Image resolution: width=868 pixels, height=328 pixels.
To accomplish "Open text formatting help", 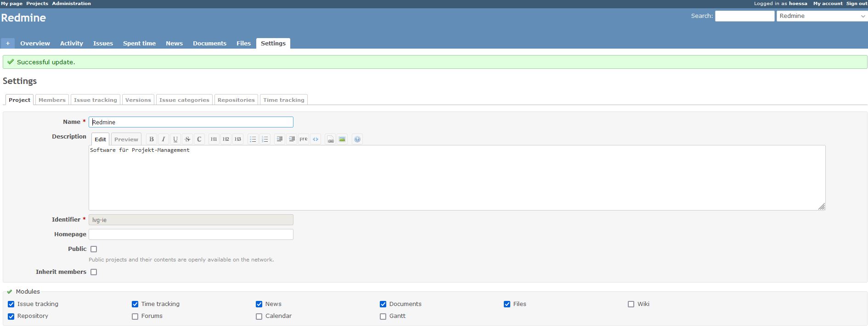I will tap(357, 139).
